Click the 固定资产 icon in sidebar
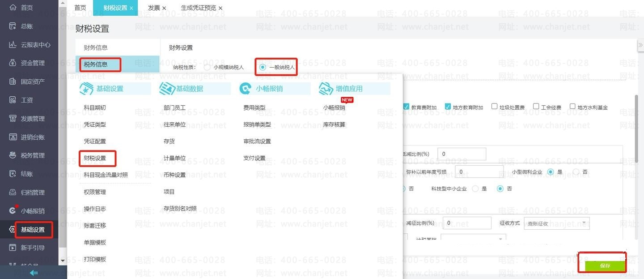Image resolution: width=644 pixels, height=279 pixels. click(13, 82)
